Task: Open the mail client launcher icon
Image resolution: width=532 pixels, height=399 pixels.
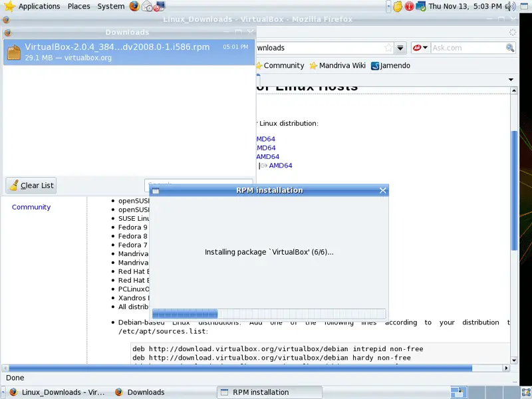Action: [147, 6]
